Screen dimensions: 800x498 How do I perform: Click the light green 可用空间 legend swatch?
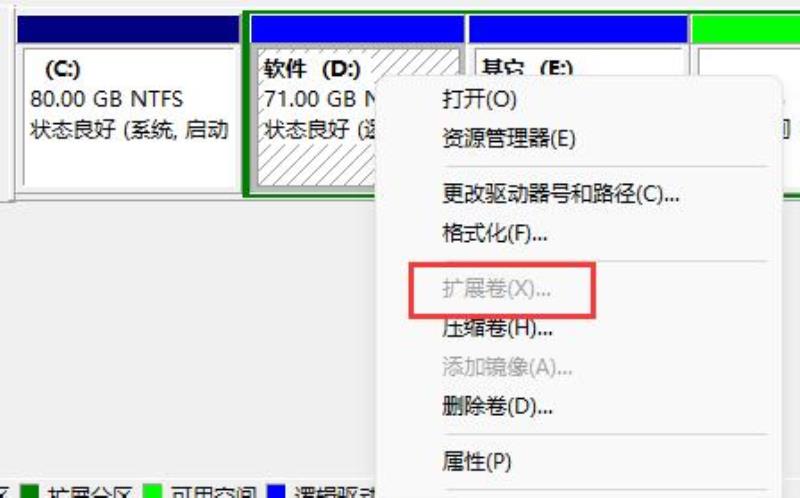point(153,491)
